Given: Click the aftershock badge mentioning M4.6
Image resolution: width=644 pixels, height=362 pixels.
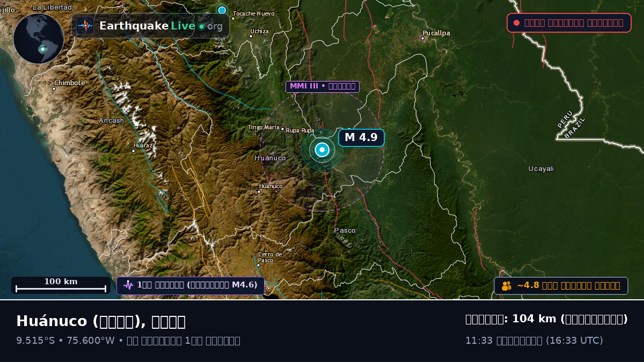Looking at the screenshot, I should tap(191, 285).
